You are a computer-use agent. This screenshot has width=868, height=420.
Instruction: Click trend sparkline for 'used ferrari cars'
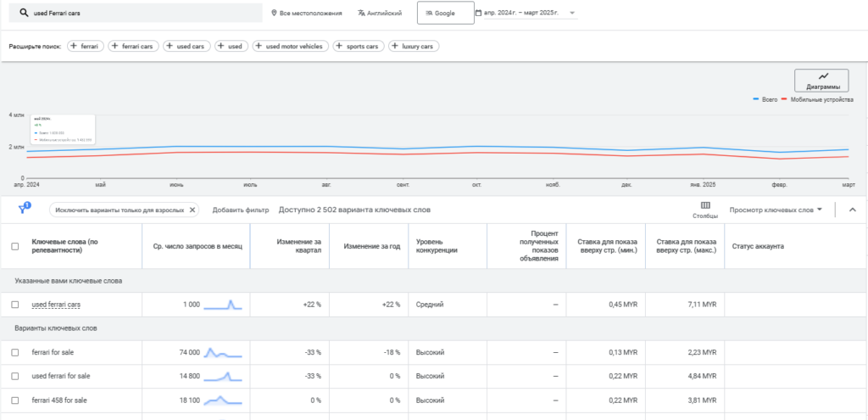click(x=223, y=305)
